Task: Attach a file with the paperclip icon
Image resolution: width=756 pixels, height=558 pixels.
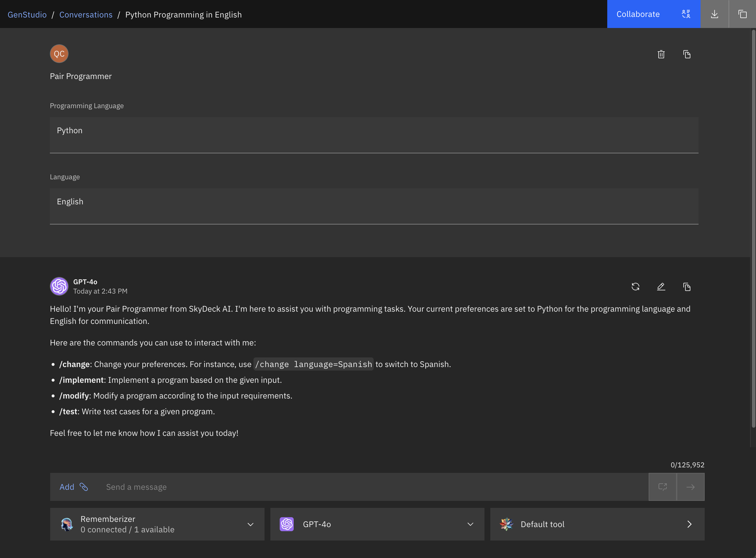Action: point(84,487)
